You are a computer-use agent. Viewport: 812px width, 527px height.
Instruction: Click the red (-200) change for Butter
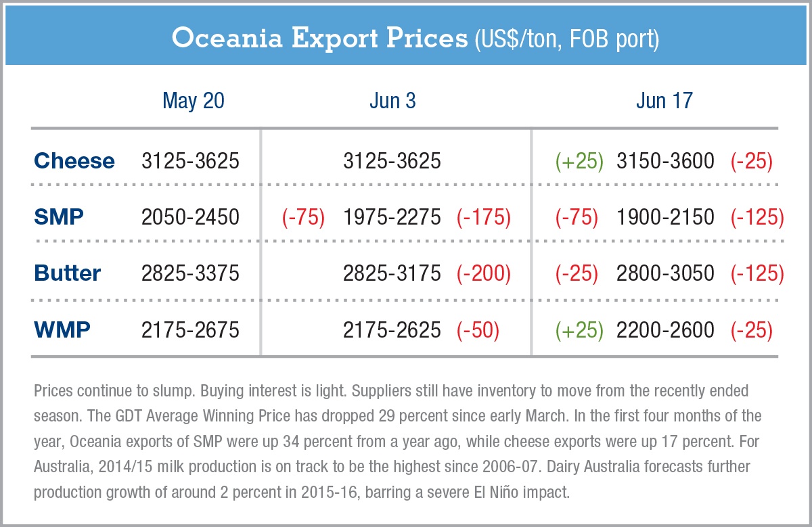tap(483, 273)
